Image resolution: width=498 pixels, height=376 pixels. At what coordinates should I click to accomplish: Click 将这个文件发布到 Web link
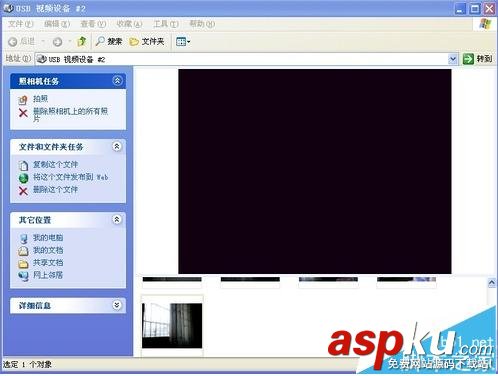tap(71, 177)
